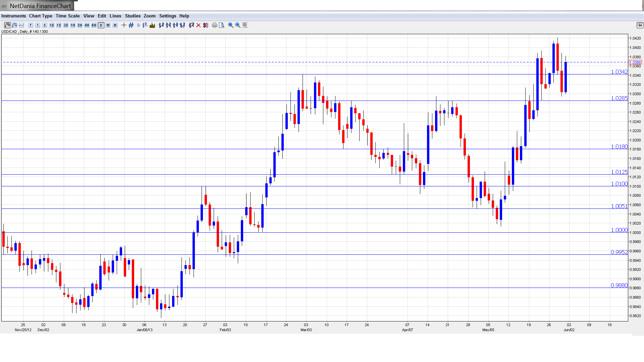Set time scale to 1 hour
644x362 pixels.
click(73, 25)
